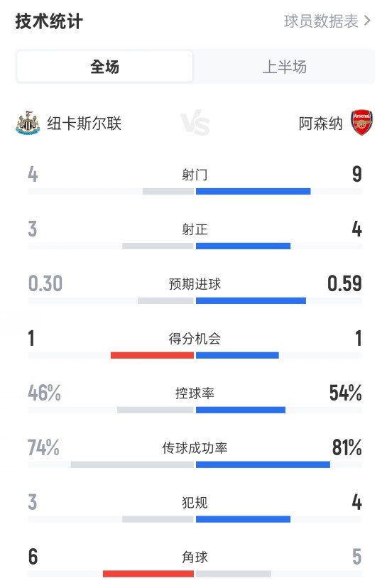Click Arsenal's blue 传球成功率 bar
387x588 pixels.
click(263, 464)
